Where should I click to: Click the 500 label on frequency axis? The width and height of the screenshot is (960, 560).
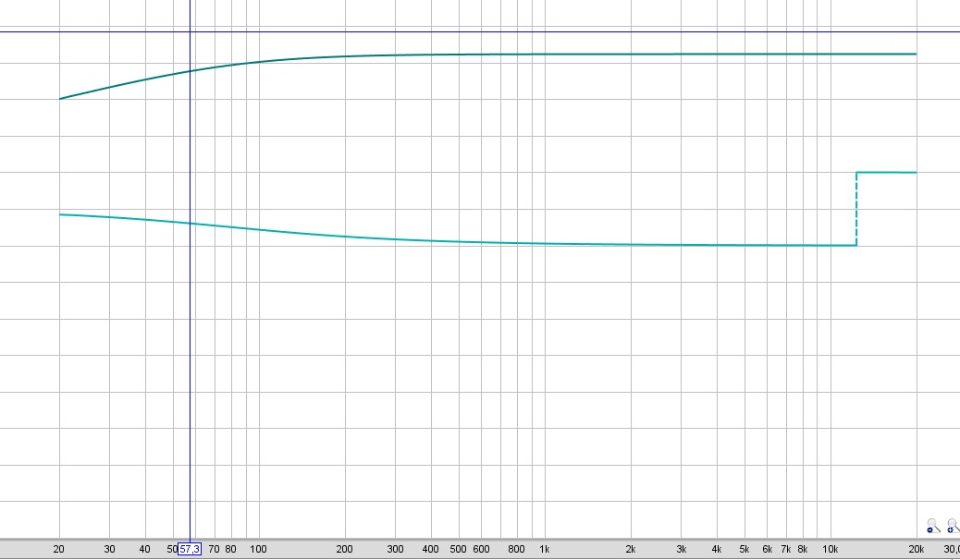[x=458, y=549]
